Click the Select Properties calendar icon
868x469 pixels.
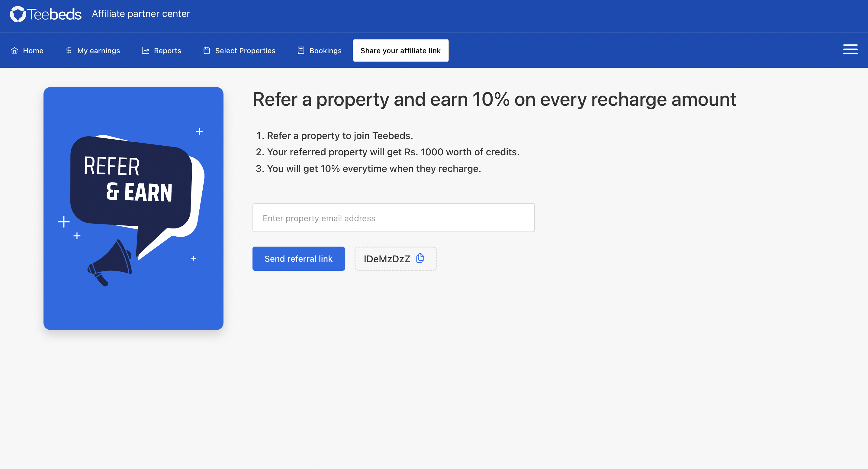click(x=207, y=50)
